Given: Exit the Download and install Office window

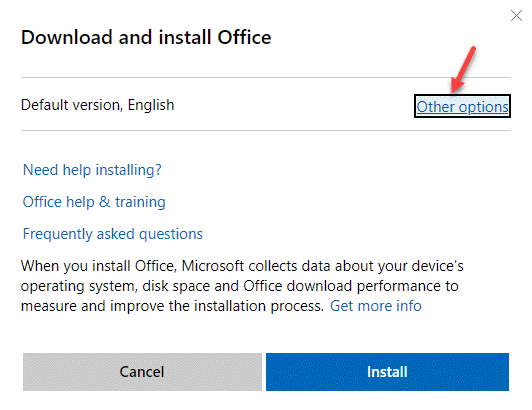Looking at the screenshot, I should click(x=516, y=16).
